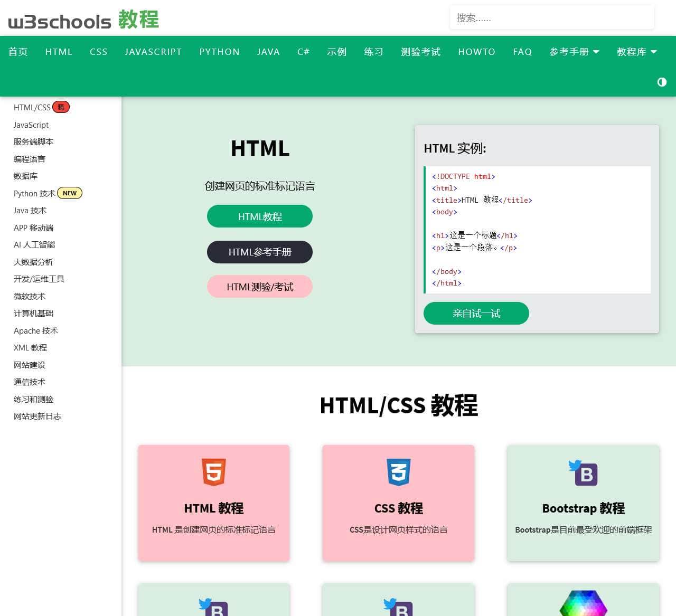Go to Apache 技术 in the sidebar

click(36, 330)
